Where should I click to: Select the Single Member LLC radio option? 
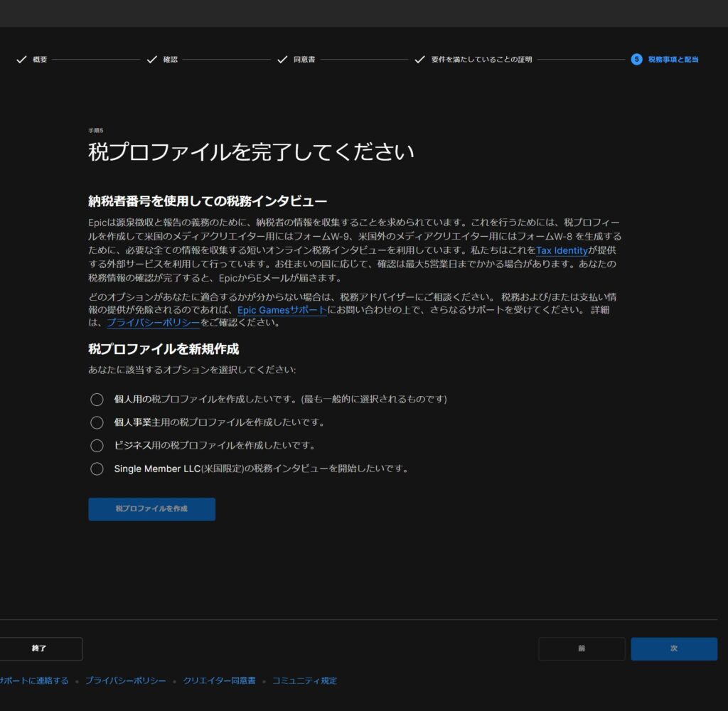pos(97,469)
